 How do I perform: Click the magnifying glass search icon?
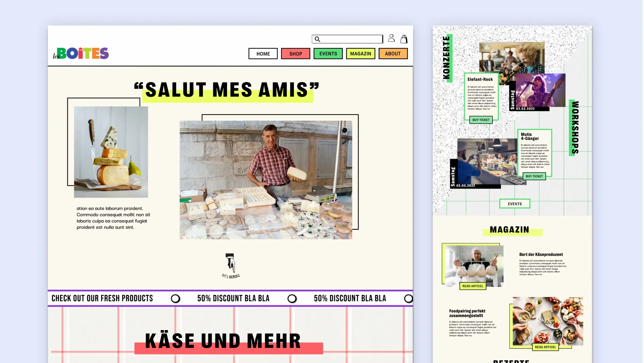[x=317, y=39]
